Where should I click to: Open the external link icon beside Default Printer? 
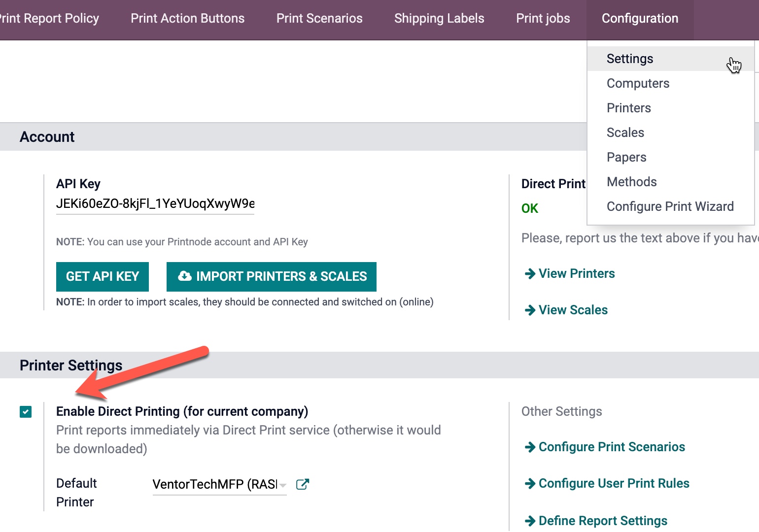point(302,484)
